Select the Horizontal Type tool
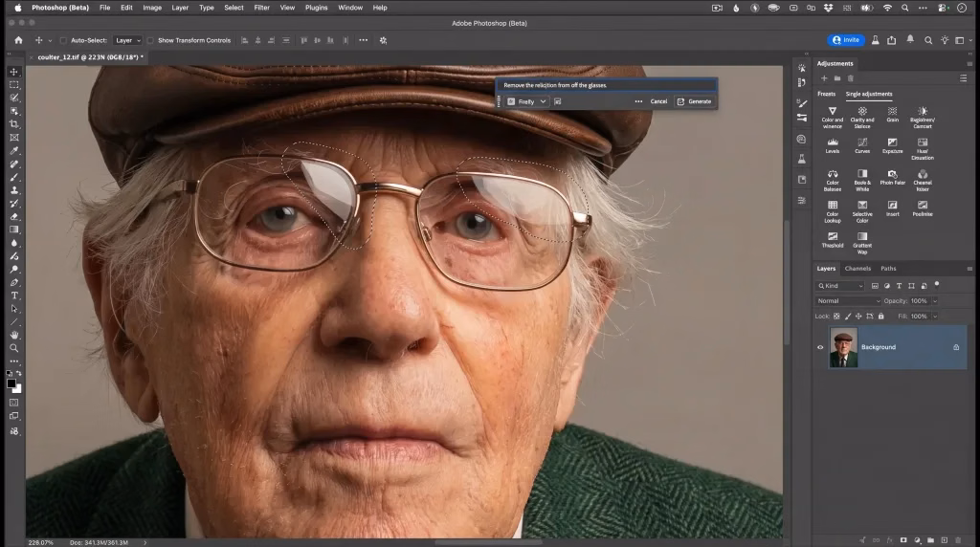The image size is (980, 547). pos(13,295)
